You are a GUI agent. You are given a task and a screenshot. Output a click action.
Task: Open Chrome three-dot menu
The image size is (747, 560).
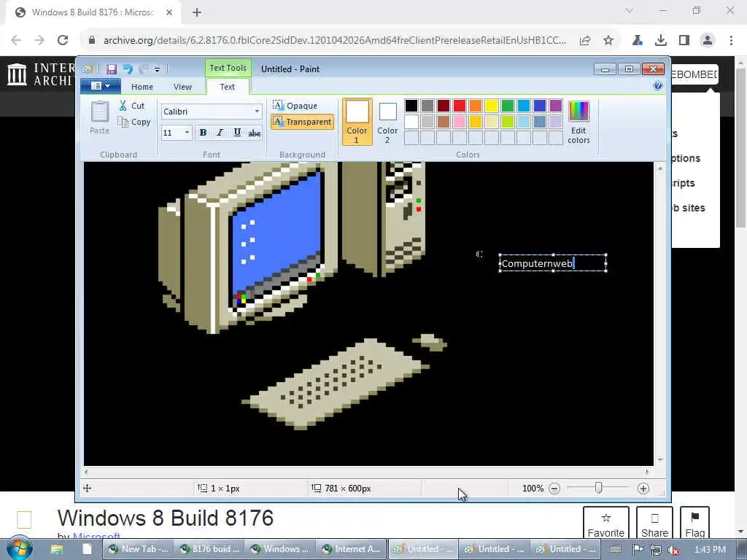tap(731, 41)
